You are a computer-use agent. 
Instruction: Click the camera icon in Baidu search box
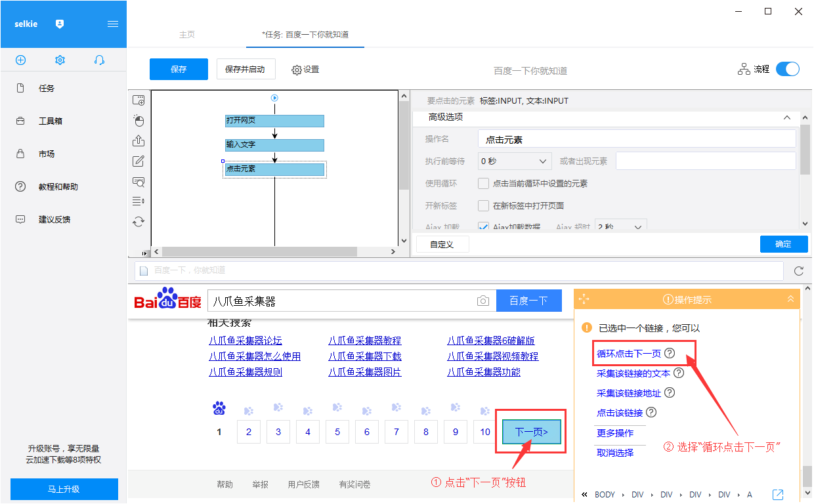483,301
